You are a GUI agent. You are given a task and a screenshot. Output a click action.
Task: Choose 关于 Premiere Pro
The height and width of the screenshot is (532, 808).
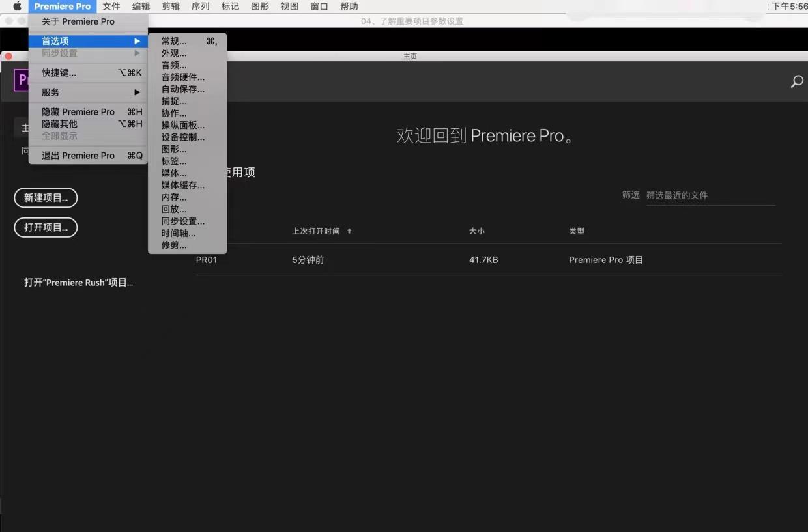[88, 21]
